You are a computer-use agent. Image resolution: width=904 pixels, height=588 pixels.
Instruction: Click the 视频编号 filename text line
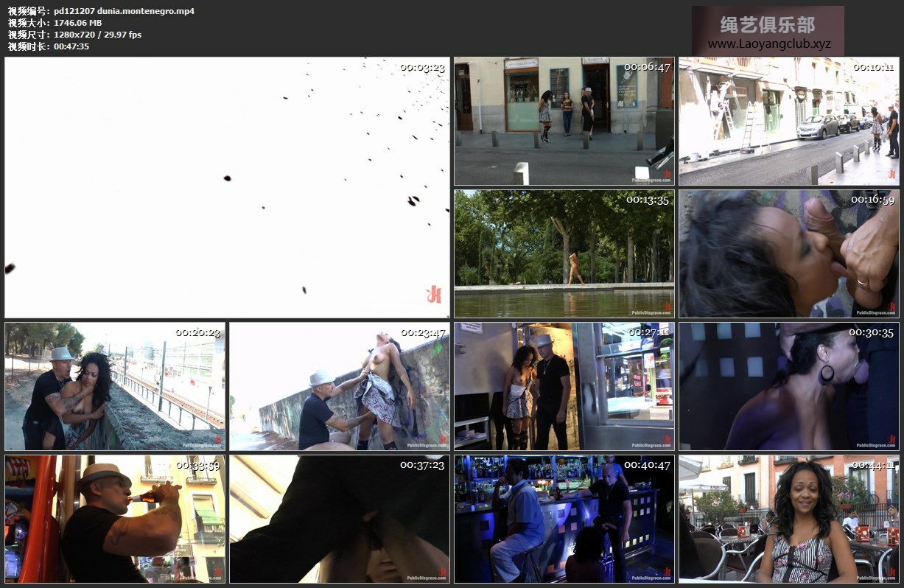coord(101,11)
